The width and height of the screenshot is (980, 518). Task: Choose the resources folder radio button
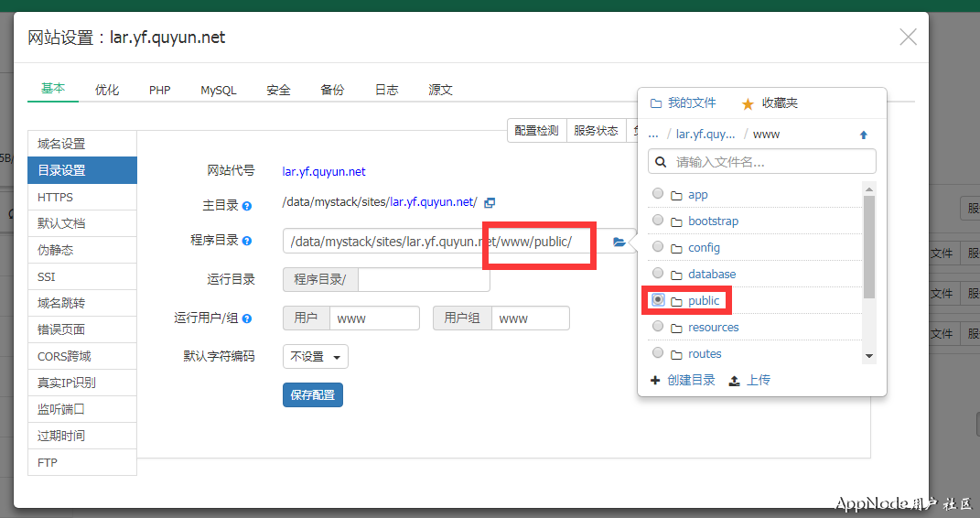[658, 327]
